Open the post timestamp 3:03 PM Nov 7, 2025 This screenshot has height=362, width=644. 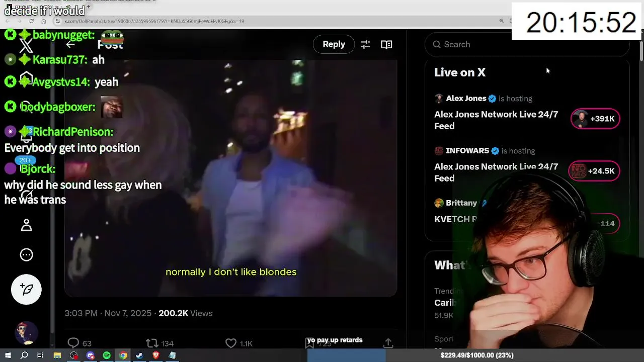108,313
